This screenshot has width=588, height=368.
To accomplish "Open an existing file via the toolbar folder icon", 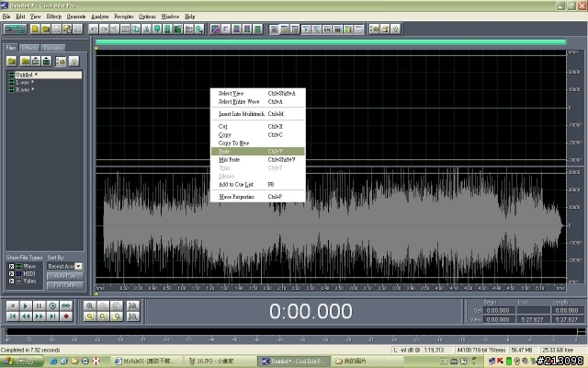I will click(46, 29).
